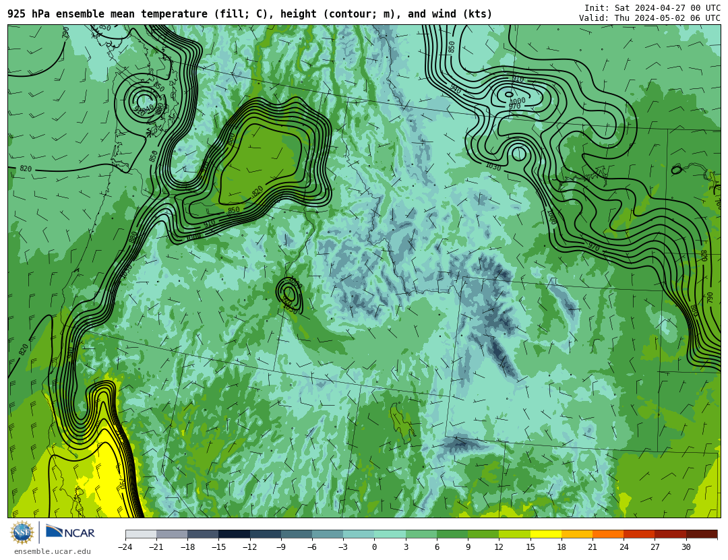The height and width of the screenshot is (560, 728).
Task: Click the -3 colorbar tick label
Action: click(x=342, y=547)
